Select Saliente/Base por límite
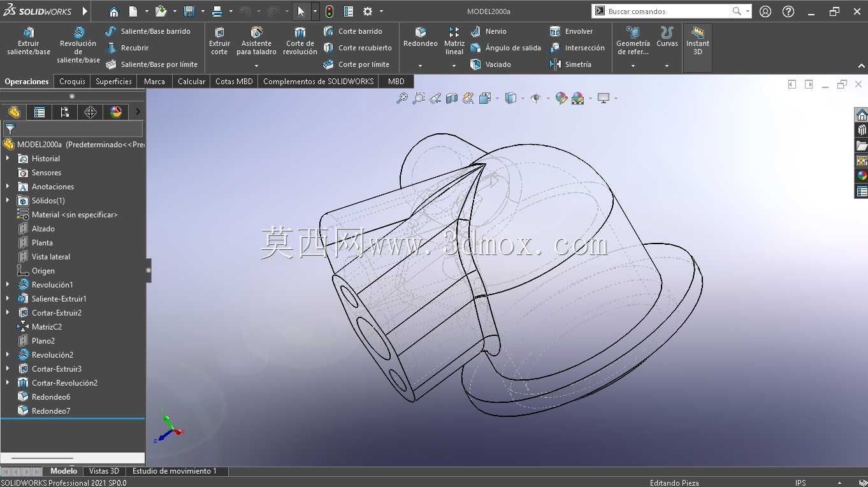Viewport: 868px width, 487px height. tap(152, 64)
